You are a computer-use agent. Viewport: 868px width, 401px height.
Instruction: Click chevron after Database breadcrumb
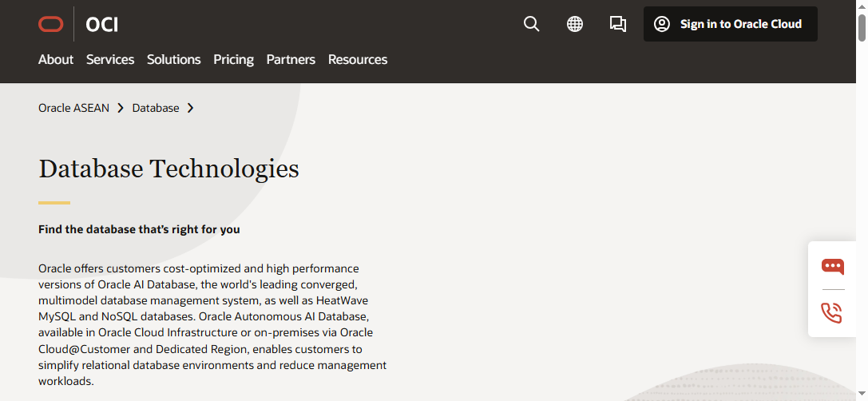(x=191, y=108)
